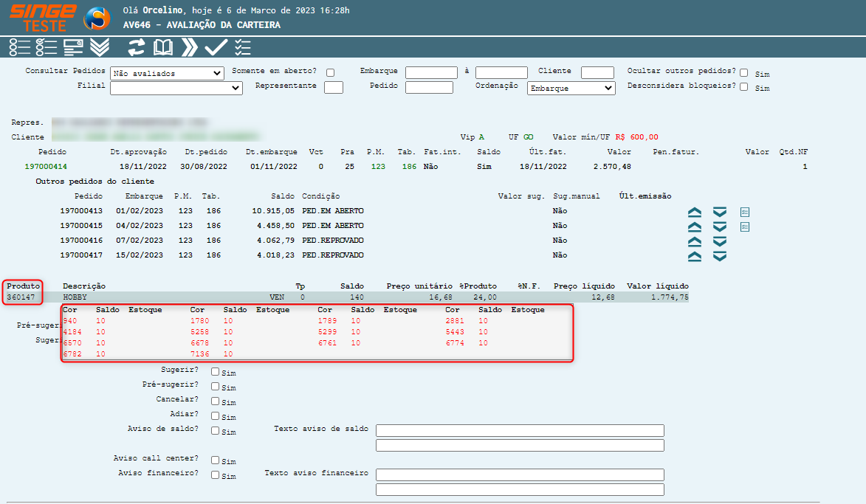Expand the Filial dropdown
Screen dimensions: 866x504
(x=176, y=88)
